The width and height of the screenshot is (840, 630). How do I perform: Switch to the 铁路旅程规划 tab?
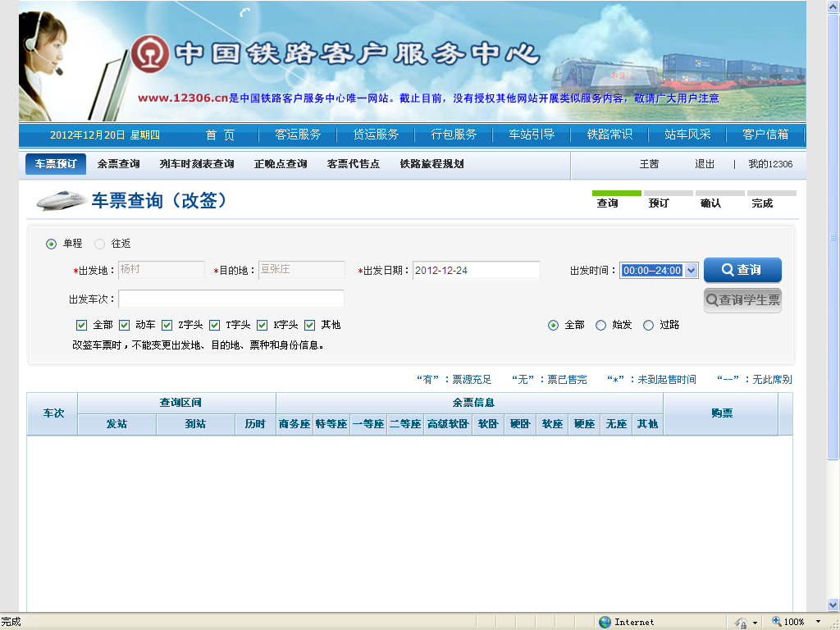[431, 164]
